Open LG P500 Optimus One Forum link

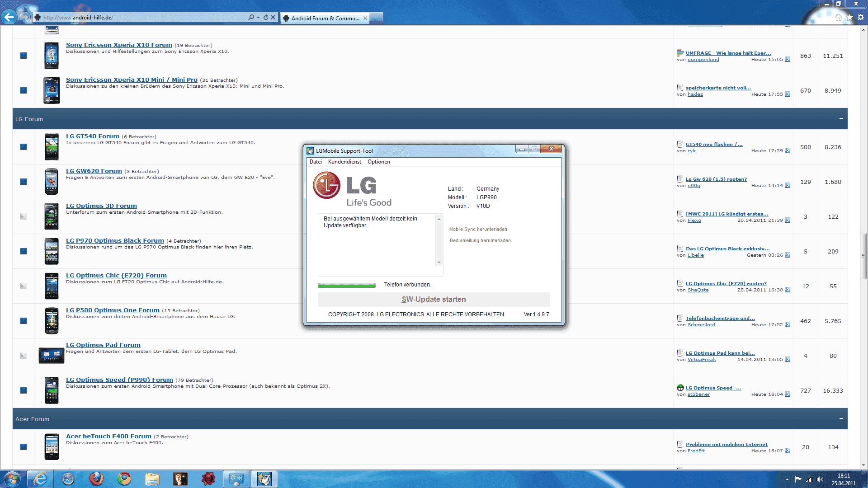tap(113, 310)
